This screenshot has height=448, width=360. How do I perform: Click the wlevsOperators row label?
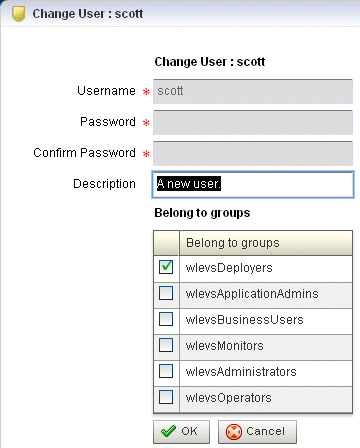(229, 398)
